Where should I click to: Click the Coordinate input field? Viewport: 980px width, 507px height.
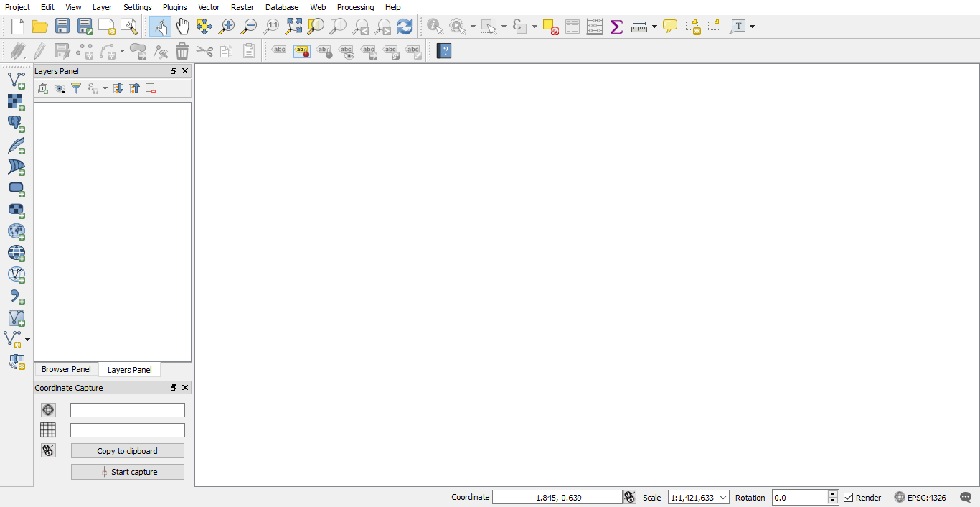[x=557, y=498]
